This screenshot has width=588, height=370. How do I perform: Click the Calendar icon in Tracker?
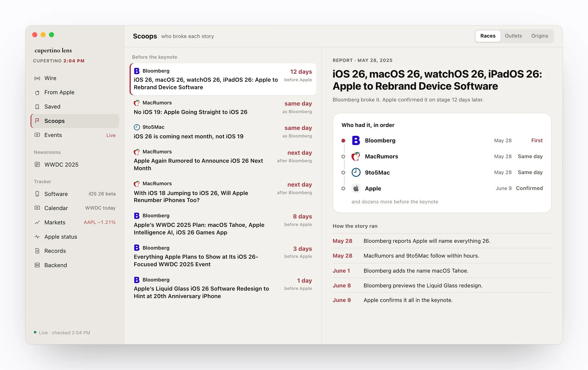(37, 208)
